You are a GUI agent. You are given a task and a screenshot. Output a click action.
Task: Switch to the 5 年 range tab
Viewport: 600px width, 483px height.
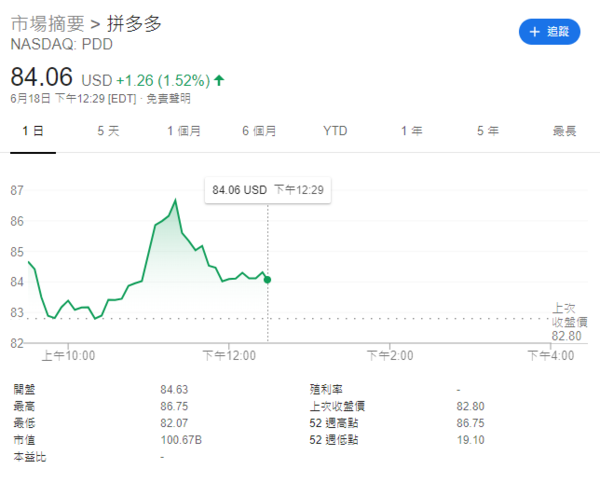pos(488,131)
